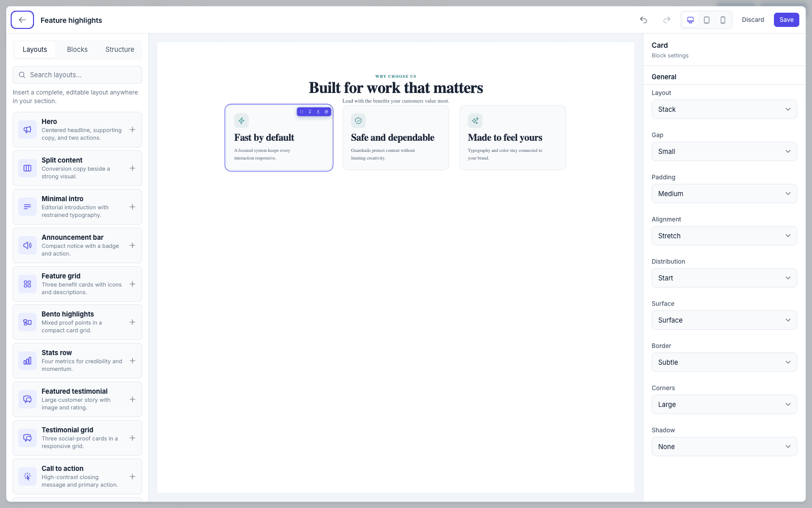Open the Shadow dropdown showing None
Viewport: 812px width, 508px height.
[x=724, y=447]
